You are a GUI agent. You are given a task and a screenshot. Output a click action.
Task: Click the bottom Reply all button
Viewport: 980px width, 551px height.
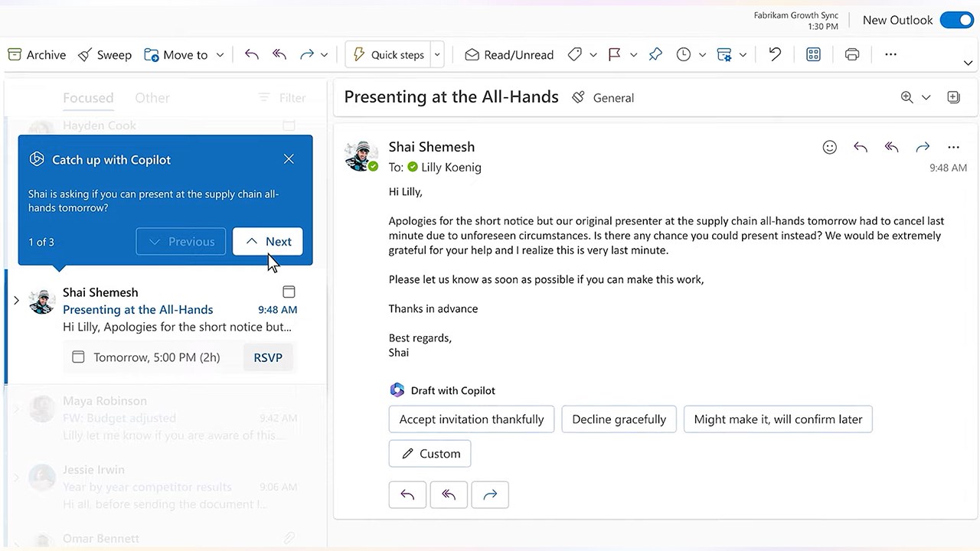tap(449, 495)
